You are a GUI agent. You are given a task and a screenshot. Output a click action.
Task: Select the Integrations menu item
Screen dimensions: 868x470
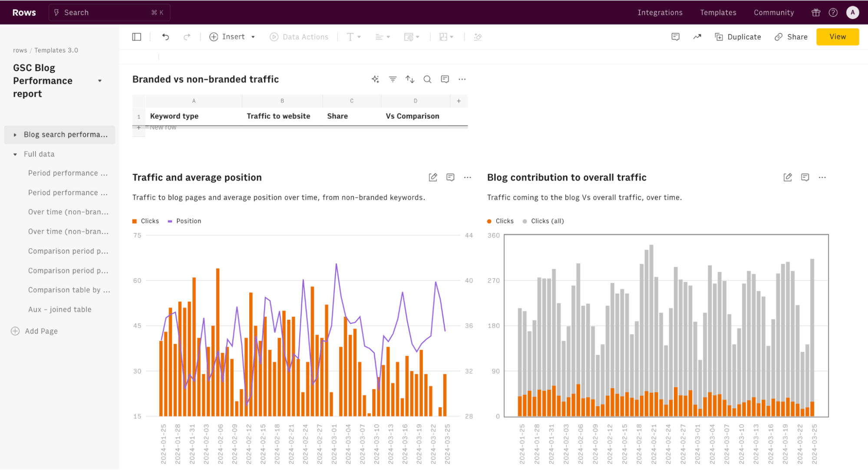point(660,12)
